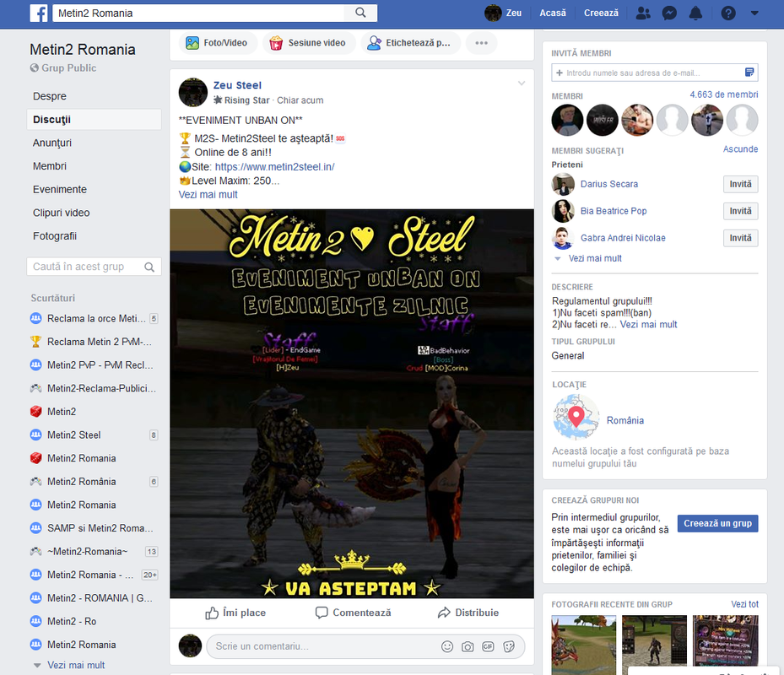
Task: Click the note icon in invite field
Action: tap(749, 73)
